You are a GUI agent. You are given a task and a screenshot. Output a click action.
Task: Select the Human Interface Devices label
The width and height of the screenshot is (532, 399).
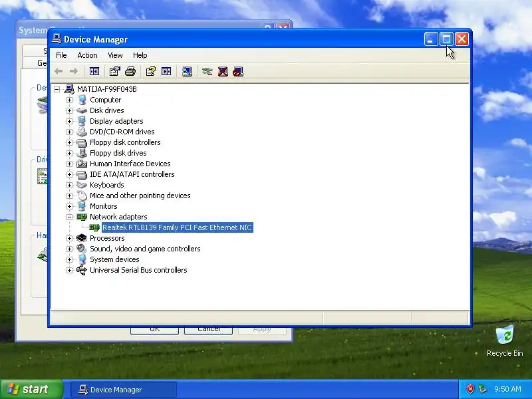pos(130,164)
